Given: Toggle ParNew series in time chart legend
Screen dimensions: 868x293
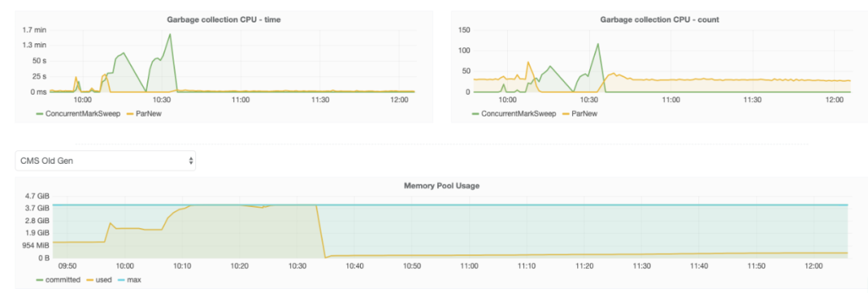Looking at the screenshot, I should [x=143, y=113].
